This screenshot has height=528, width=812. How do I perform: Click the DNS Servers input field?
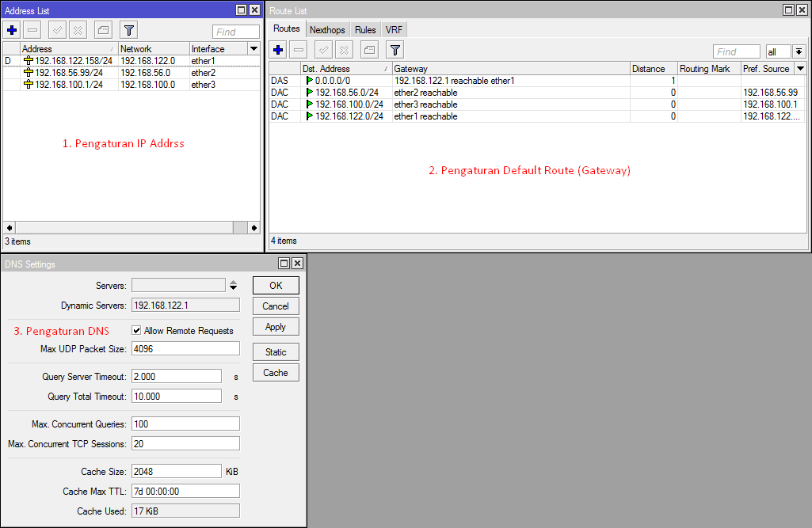click(179, 285)
